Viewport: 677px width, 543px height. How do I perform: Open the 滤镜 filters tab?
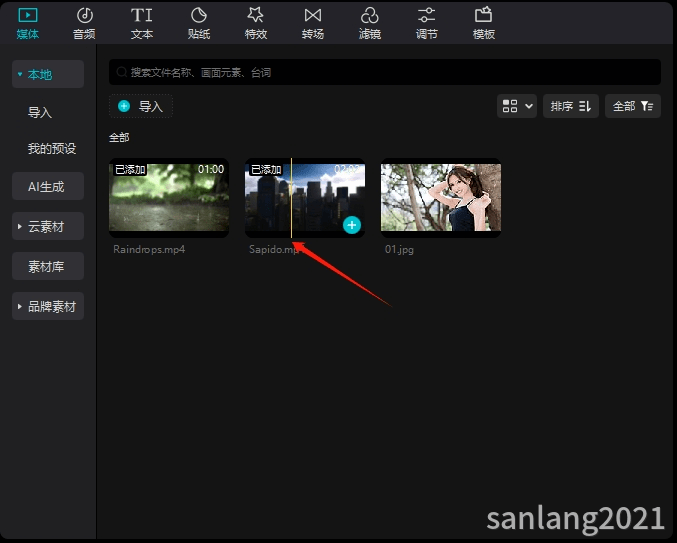tap(370, 23)
